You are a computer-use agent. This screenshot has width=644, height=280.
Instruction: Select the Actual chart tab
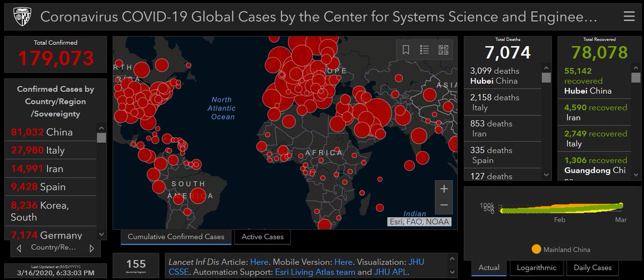489,267
